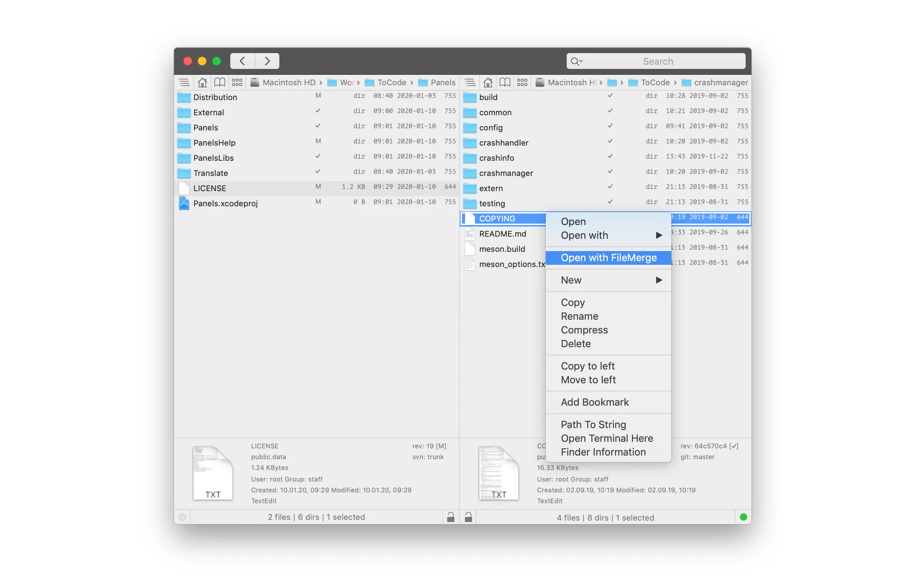The image size is (924, 578).
Task: Click the back navigation arrow
Action: click(242, 60)
